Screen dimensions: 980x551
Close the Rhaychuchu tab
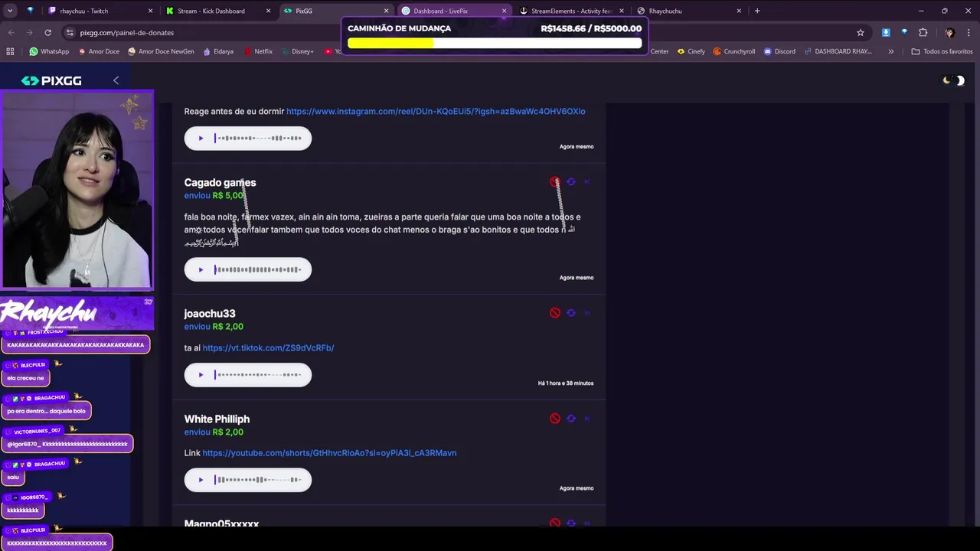pos(739,11)
